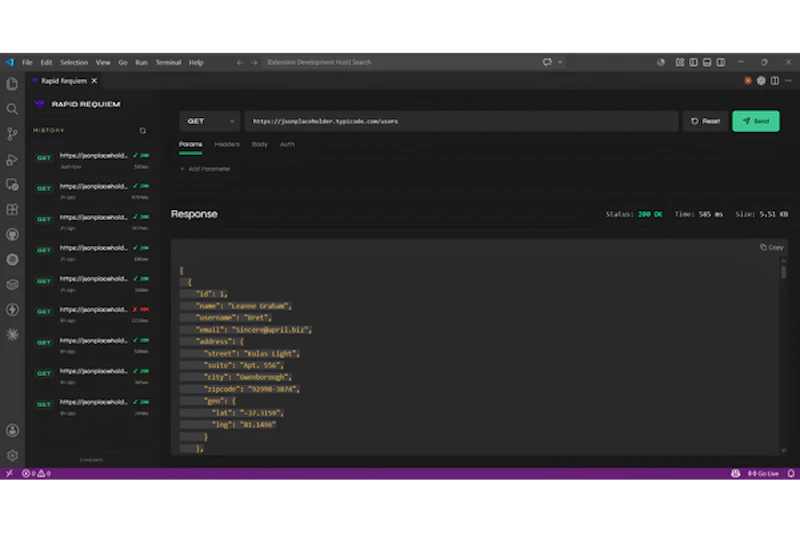Click Add Parameter

205,169
